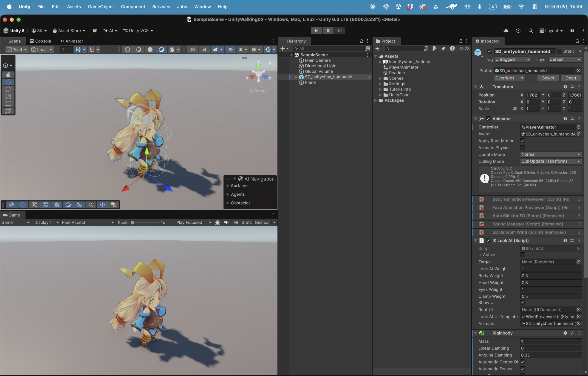
Task: Open the Culling Mode dropdown
Action: click(x=551, y=161)
